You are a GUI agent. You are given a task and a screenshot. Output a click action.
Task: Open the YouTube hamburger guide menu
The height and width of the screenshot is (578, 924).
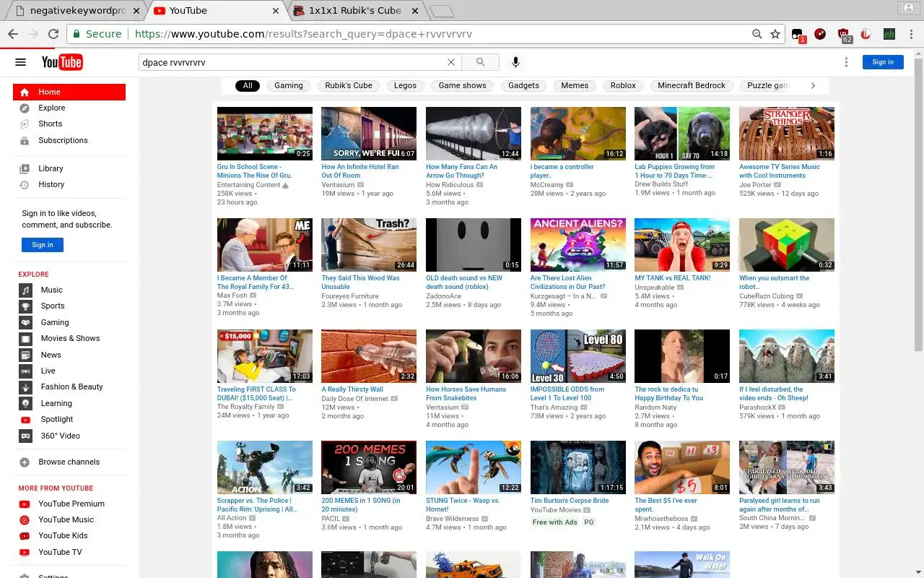20,62
